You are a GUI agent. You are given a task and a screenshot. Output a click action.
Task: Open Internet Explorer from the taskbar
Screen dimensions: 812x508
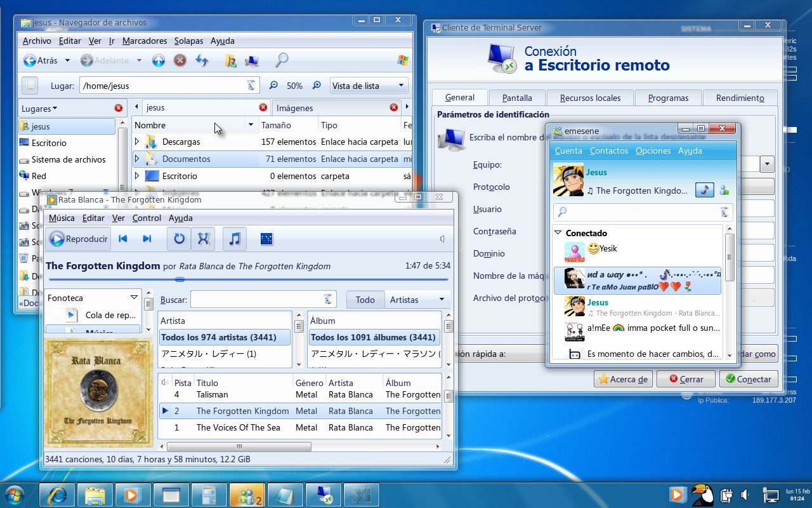click(57, 495)
